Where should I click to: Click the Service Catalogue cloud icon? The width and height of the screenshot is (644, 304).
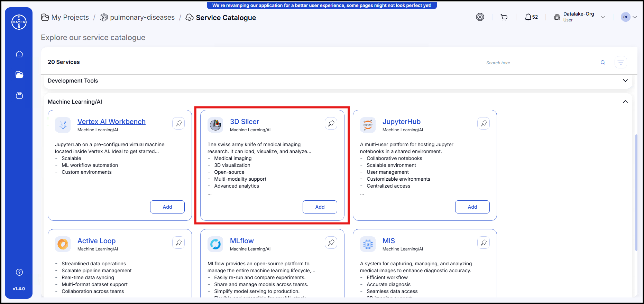tap(190, 17)
